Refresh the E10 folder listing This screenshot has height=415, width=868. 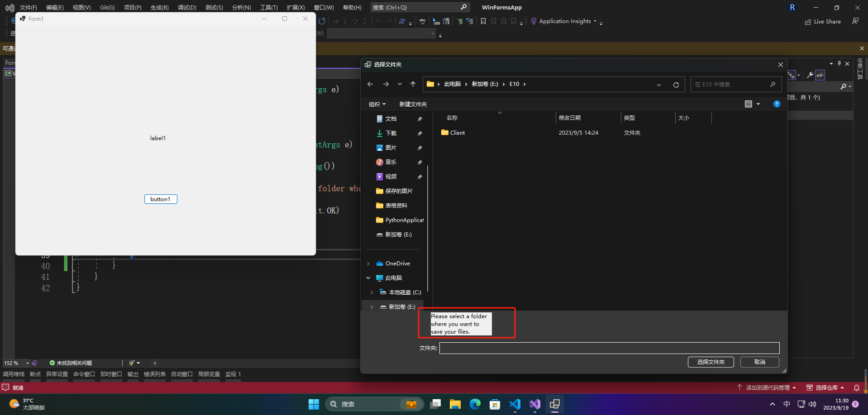coord(676,85)
